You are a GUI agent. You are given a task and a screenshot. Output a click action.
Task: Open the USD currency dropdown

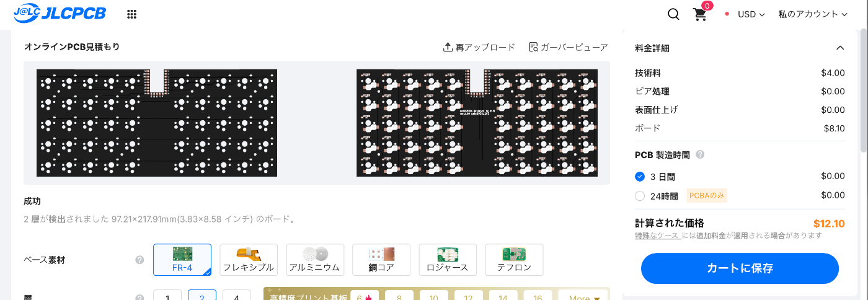coord(751,14)
